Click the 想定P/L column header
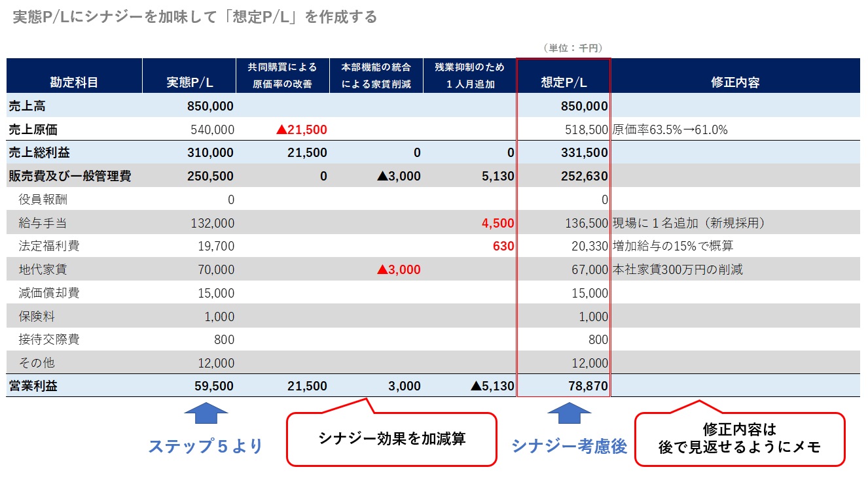This screenshot has height=480, width=868. pyautogui.click(x=564, y=82)
